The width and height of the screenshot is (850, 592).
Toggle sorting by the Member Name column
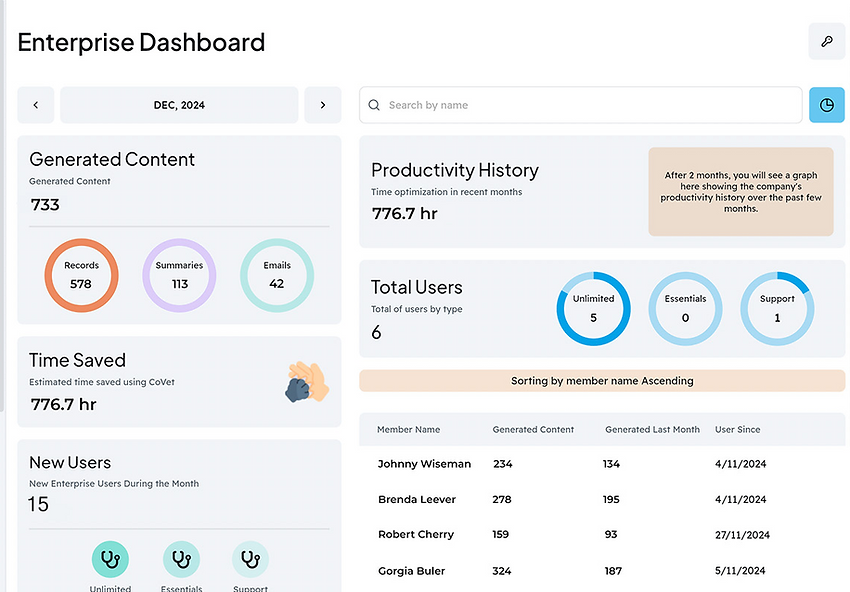[409, 429]
